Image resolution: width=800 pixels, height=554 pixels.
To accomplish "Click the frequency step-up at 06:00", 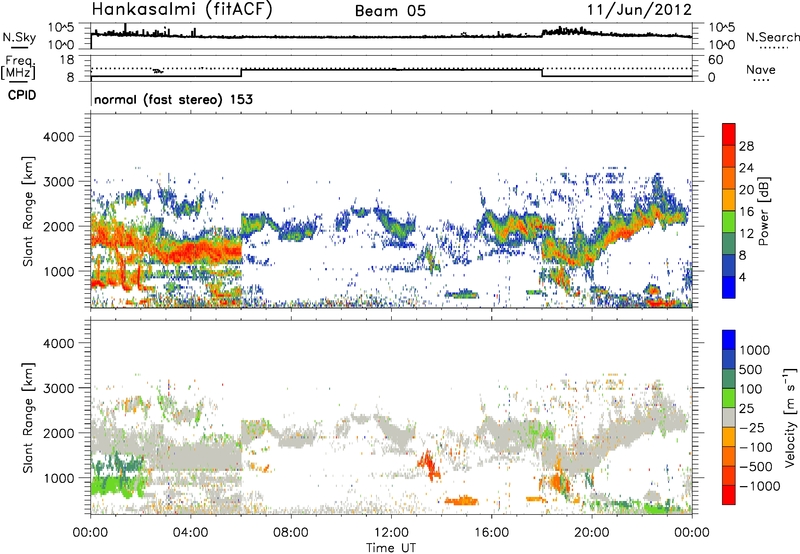I will tap(241, 73).
